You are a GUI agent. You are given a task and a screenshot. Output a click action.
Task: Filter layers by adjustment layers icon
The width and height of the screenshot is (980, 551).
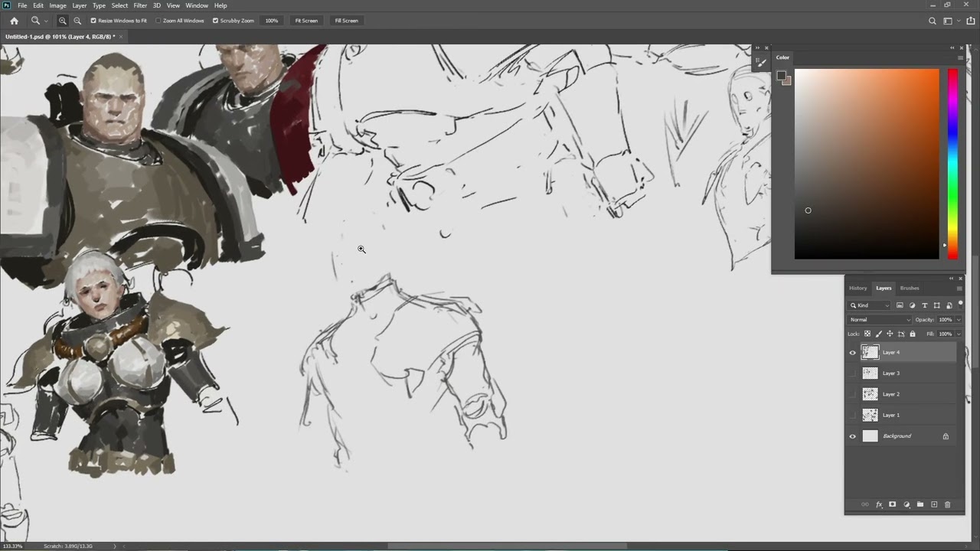coord(912,305)
